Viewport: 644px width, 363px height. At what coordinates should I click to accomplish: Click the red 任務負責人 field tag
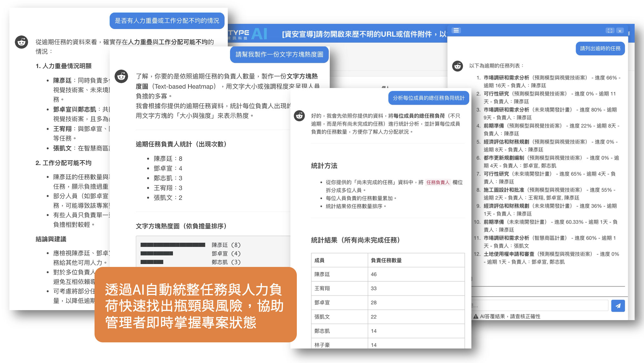coord(438,182)
